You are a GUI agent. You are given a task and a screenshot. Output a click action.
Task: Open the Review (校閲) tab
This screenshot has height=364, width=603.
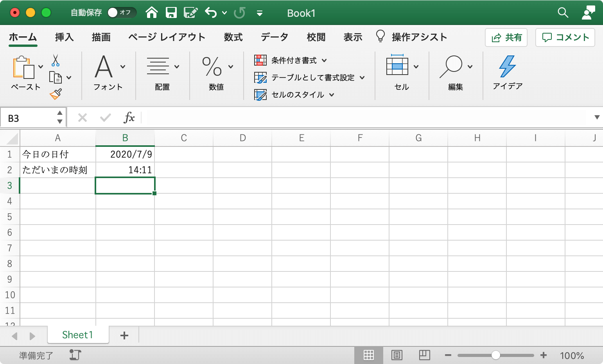[316, 37]
